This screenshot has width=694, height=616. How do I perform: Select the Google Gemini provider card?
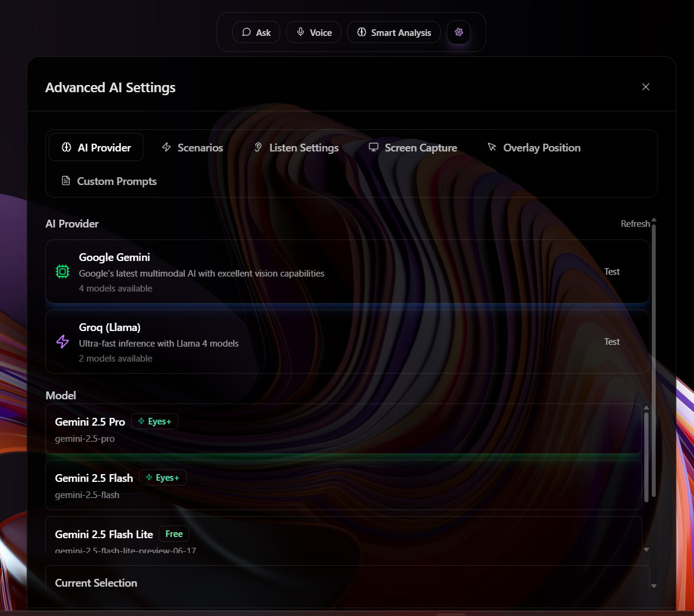[347, 272]
